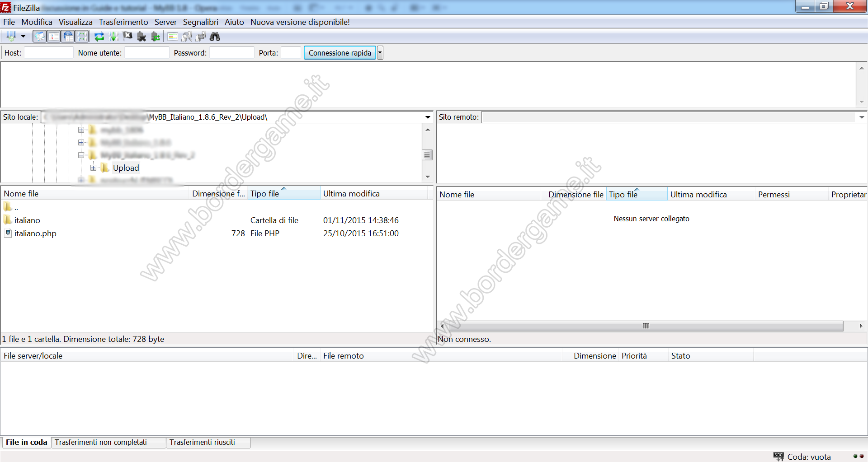
Task: Collapse the parent folder above Upload
Action: pyautogui.click(x=81, y=155)
